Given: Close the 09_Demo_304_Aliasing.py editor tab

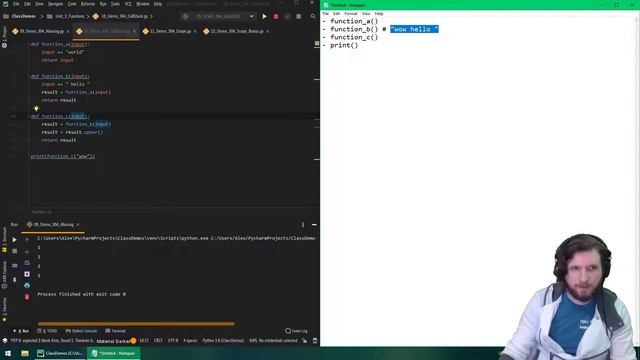Looking at the screenshot, I should (x=68, y=31).
